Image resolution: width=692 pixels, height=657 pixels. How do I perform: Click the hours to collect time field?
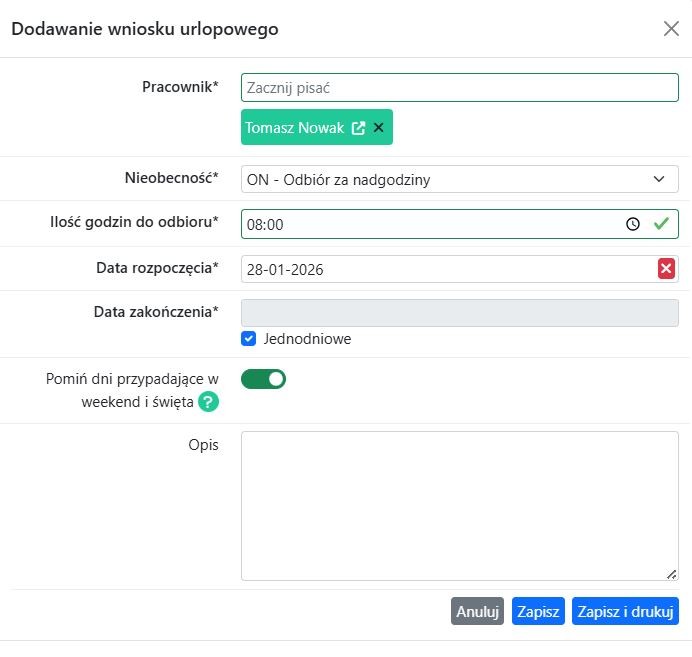[430, 225]
